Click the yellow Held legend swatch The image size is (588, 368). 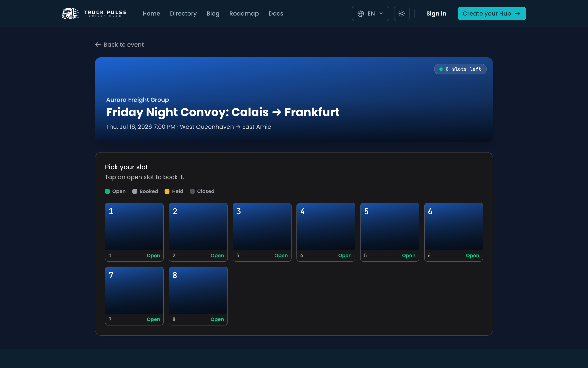[x=167, y=191]
